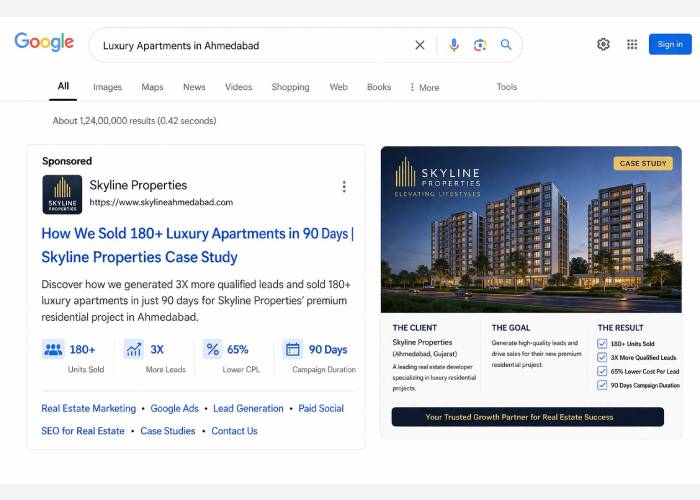Viewport: 700px width, 500px height.
Task: Click the 'THE CLIENT' heading
Action: (x=415, y=328)
